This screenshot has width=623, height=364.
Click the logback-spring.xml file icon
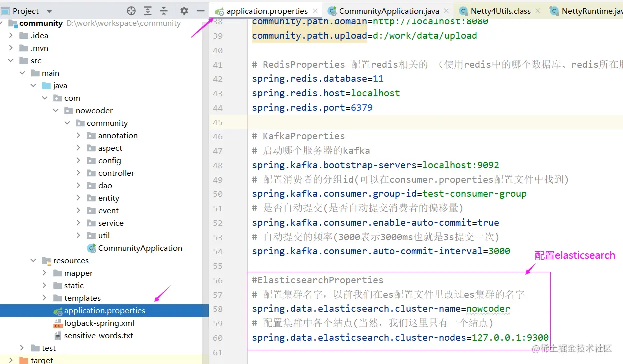pos(57,323)
